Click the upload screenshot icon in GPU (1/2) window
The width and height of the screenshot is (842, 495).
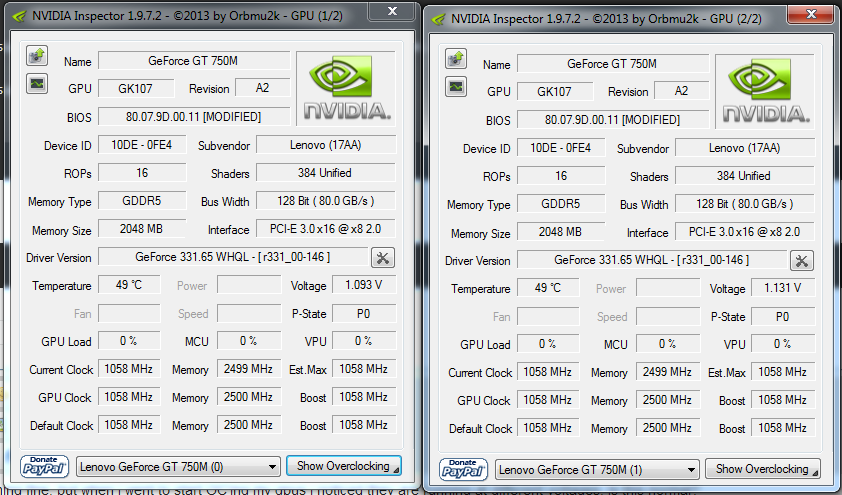(37, 55)
